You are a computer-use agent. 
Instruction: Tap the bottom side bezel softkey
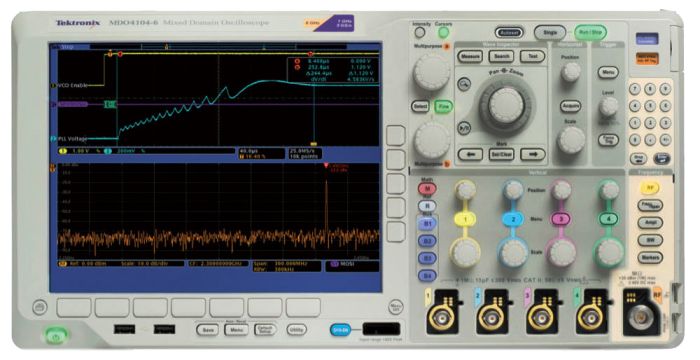click(x=396, y=232)
